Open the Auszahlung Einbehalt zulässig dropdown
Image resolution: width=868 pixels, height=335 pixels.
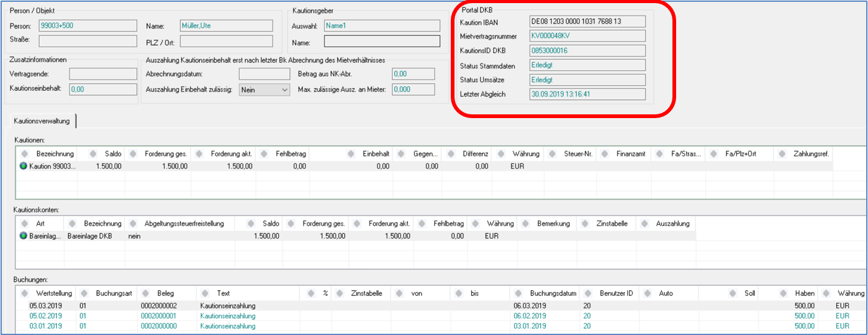coord(284,89)
